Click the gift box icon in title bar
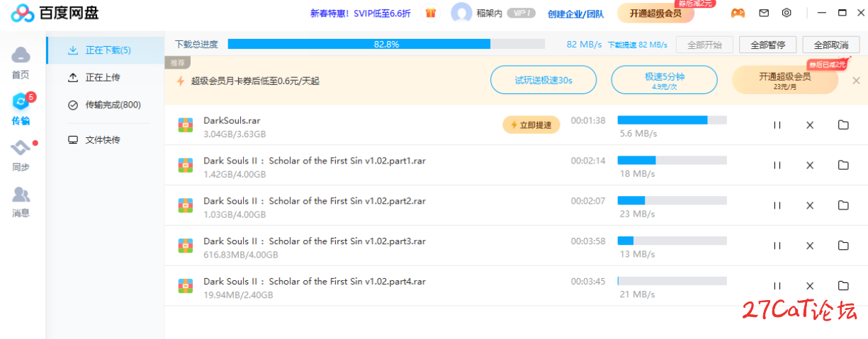 (430, 13)
